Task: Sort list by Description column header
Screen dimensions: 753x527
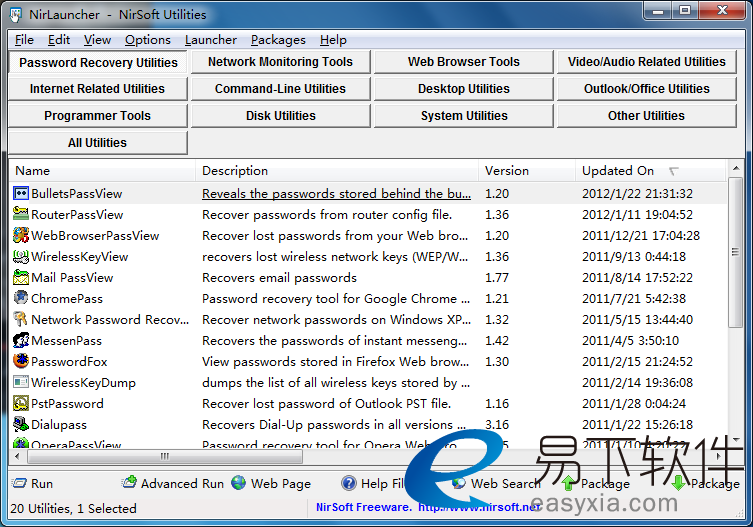Action: click(337, 171)
